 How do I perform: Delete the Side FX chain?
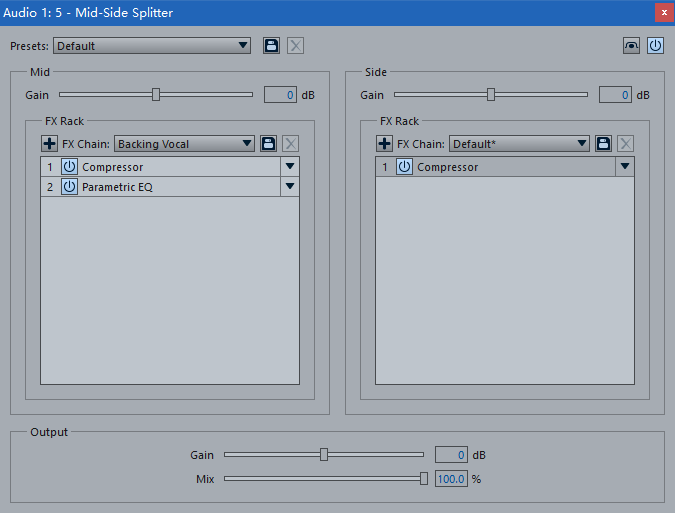[626, 144]
